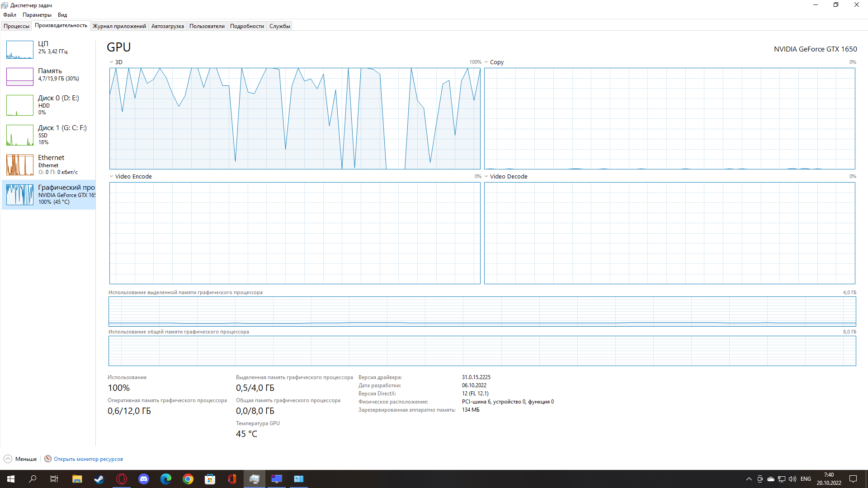868x488 pixels.
Task: Open Microsoft Edge from the taskbar
Action: click(x=166, y=479)
